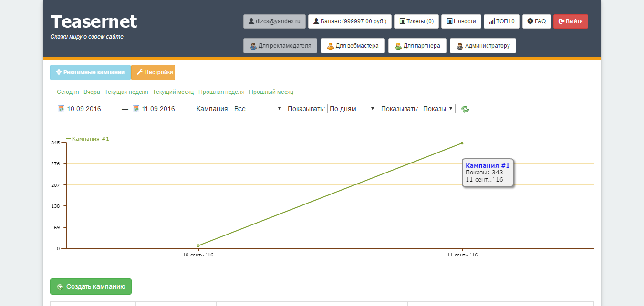Open Тикеты (0) button
The width and height of the screenshot is (644, 306).
click(x=416, y=21)
